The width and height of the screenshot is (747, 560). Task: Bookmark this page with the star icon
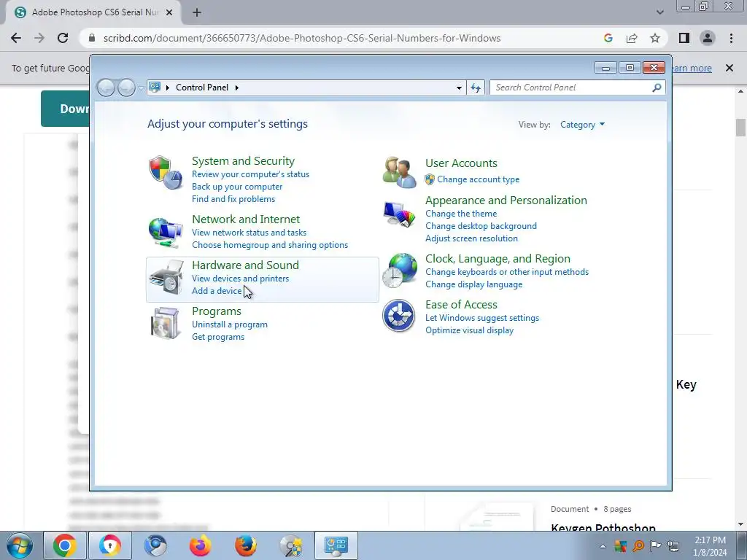coord(655,38)
